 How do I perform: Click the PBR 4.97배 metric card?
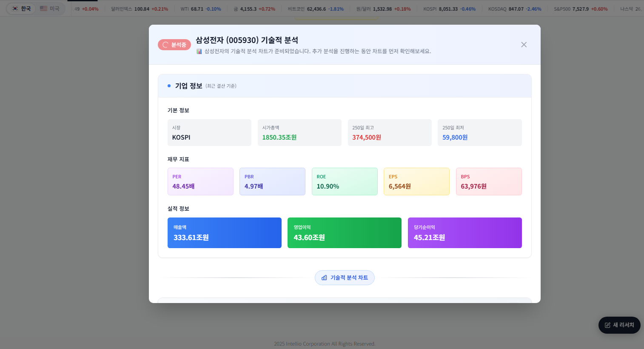pos(272,181)
